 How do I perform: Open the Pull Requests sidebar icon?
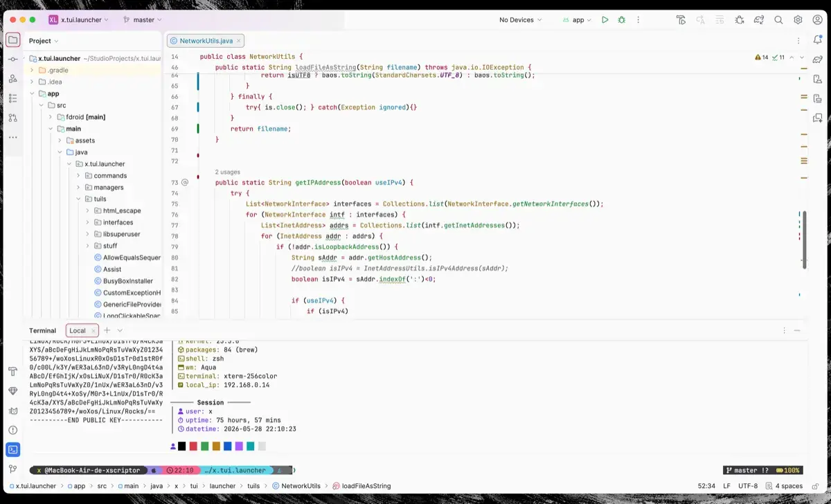point(12,118)
